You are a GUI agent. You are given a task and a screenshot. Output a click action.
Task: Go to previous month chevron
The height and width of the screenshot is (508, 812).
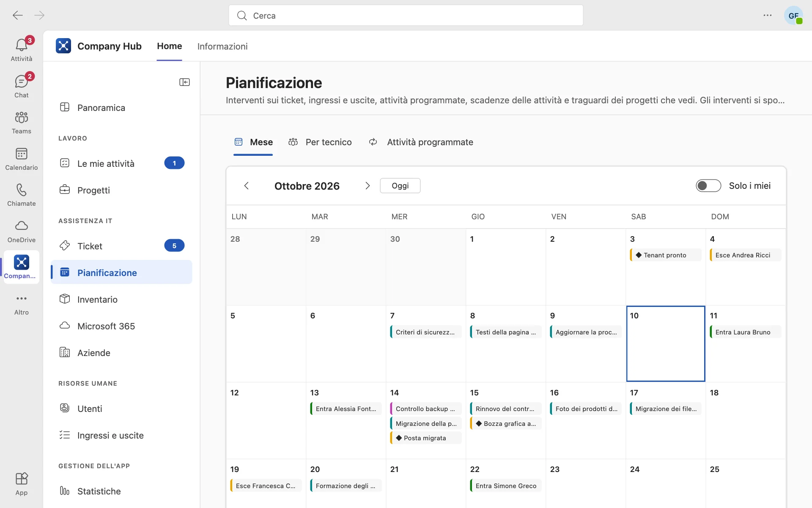(x=247, y=186)
